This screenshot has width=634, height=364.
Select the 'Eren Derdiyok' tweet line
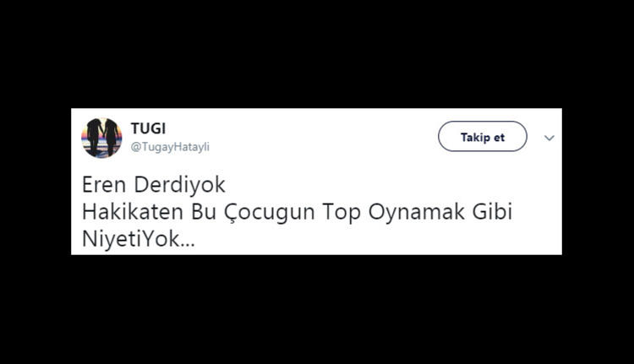click(x=154, y=185)
